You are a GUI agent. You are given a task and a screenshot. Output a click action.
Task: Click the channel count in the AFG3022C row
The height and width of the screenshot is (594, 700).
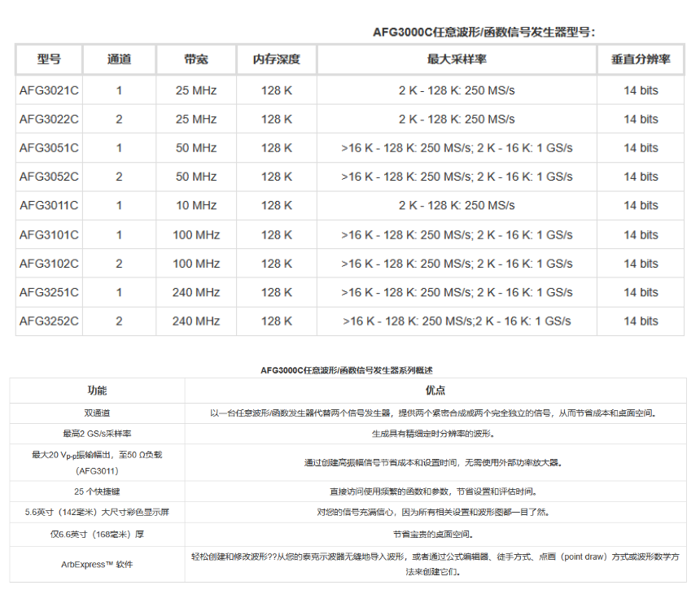click(x=119, y=119)
